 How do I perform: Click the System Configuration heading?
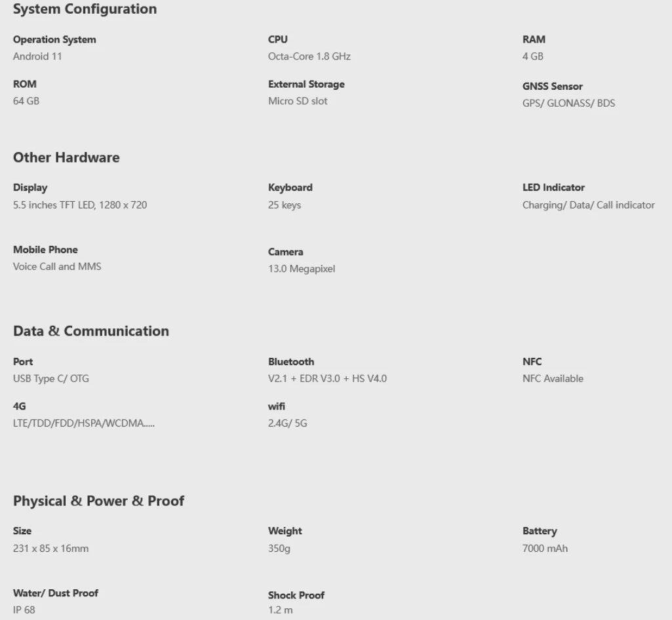[x=85, y=9]
